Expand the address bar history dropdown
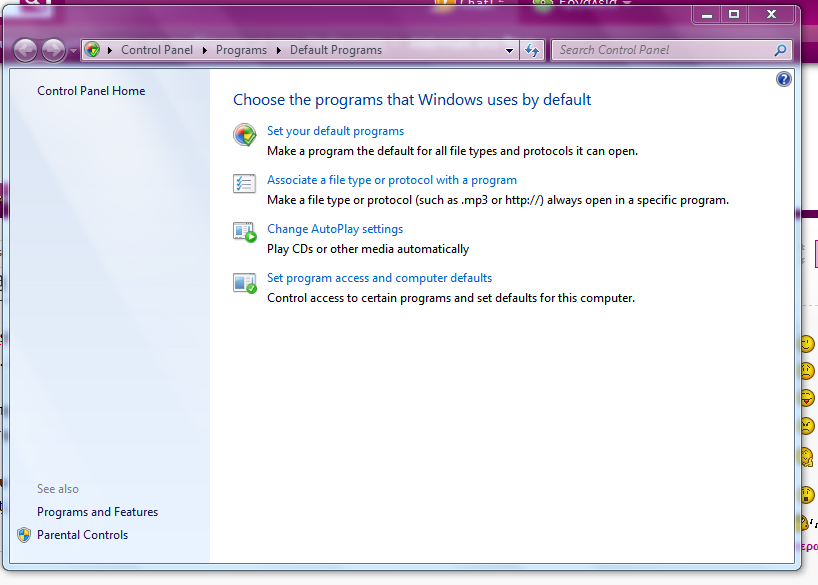Viewport: 818px width, 585px height. (x=509, y=50)
